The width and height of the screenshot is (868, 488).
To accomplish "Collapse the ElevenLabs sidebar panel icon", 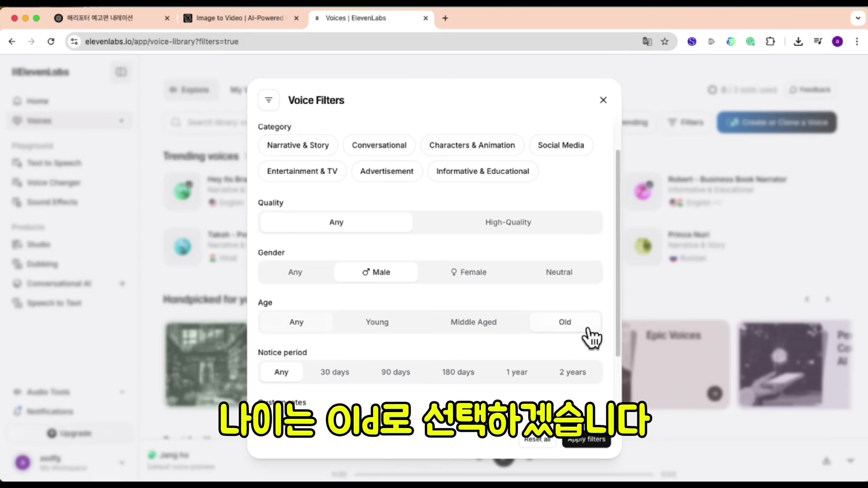I will (121, 72).
